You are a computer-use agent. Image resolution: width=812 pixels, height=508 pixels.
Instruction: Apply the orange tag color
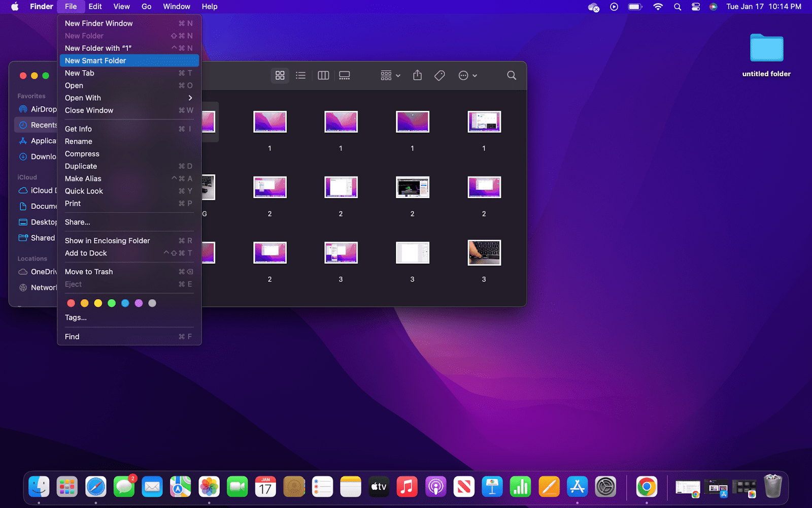click(85, 303)
